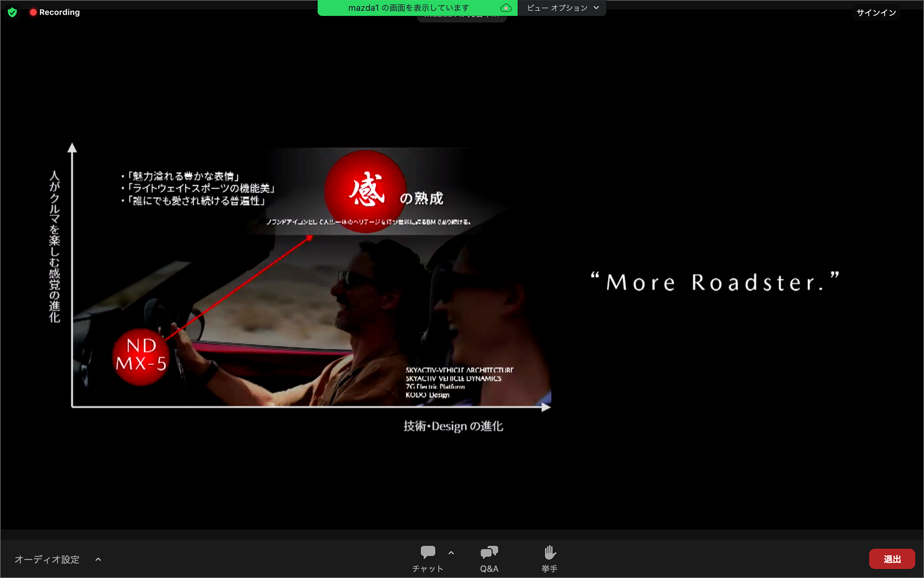This screenshot has width=924, height=578.
Task: Raise hand with the 挙手 icon
Action: tap(550, 552)
